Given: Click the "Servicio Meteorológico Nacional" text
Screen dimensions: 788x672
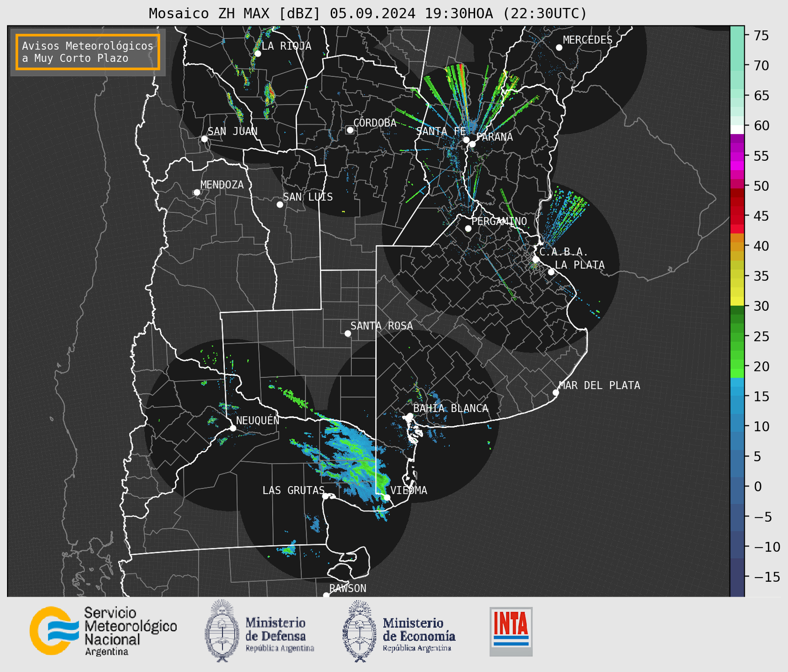Looking at the screenshot, I should [131, 626].
